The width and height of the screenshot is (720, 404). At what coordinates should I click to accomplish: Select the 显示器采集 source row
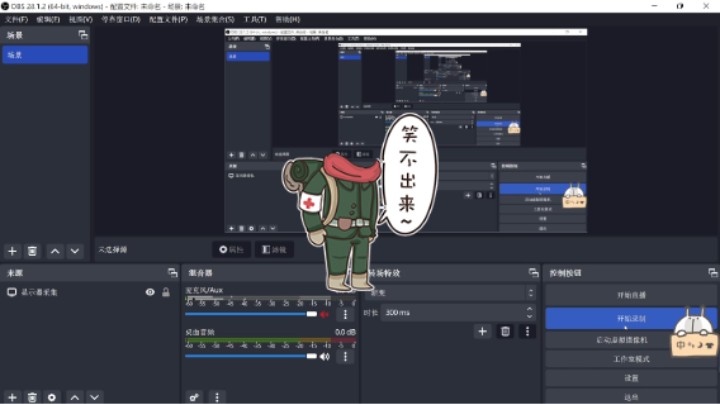88,292
